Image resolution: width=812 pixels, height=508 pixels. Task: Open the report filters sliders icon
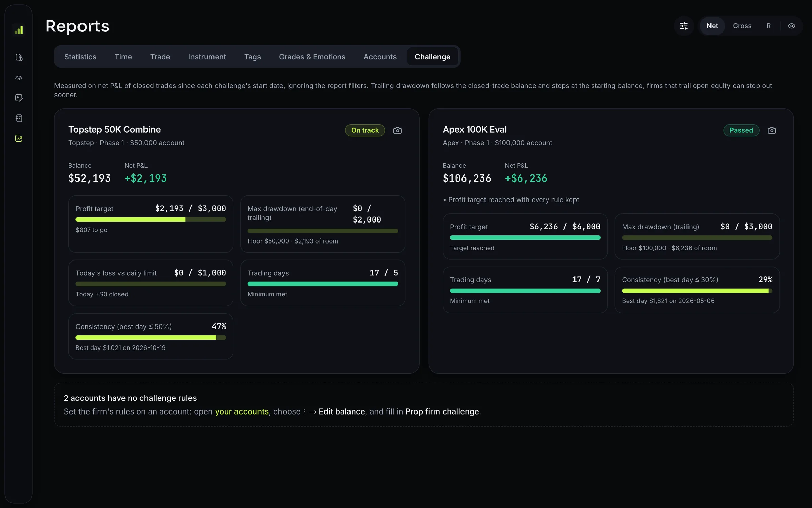(x=684, y=26)
